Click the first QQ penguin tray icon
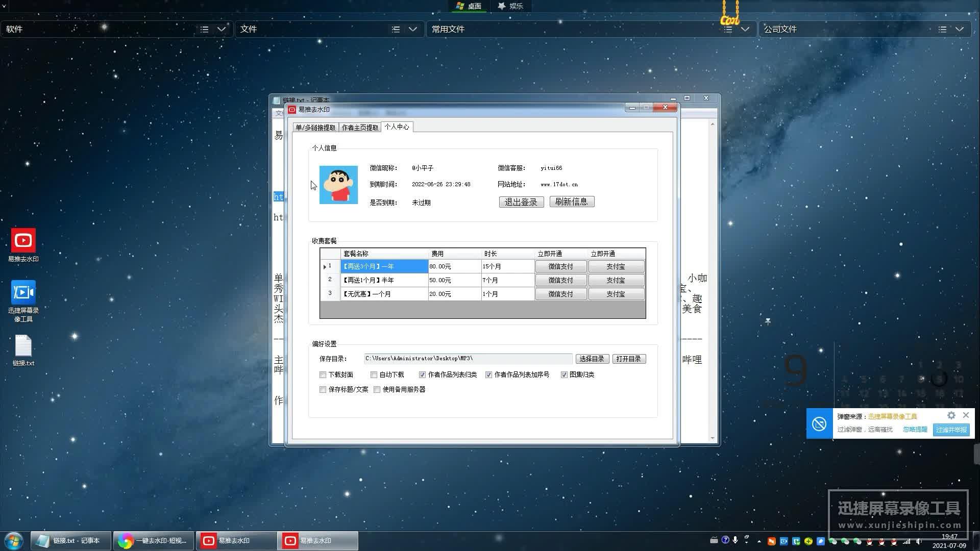This screenshot has height=551, width=980. pos(870,542)
